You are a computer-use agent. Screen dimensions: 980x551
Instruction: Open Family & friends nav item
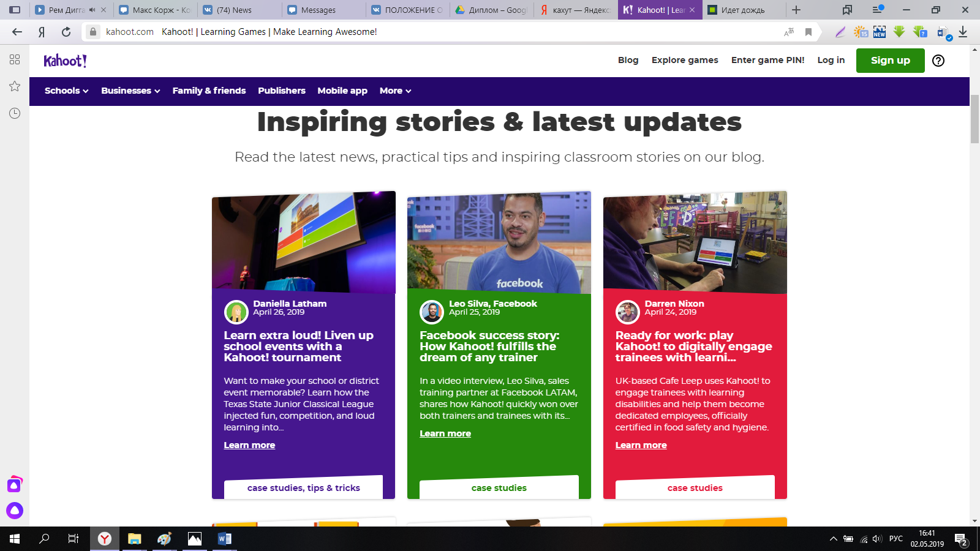[209, 91]
